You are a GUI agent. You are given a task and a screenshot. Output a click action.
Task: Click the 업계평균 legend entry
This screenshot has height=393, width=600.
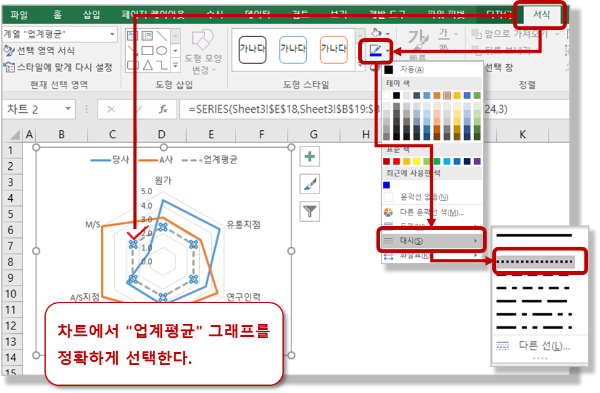[210, 160]
